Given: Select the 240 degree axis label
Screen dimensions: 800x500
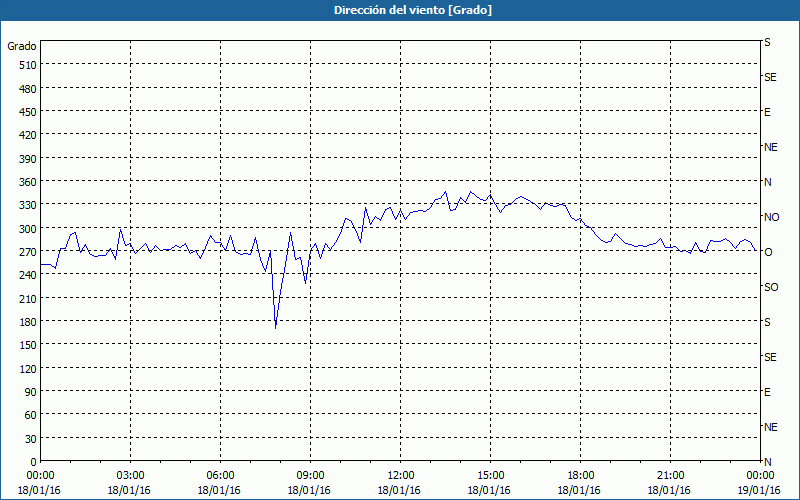Looking at the screenshot, I should (29, 276).
